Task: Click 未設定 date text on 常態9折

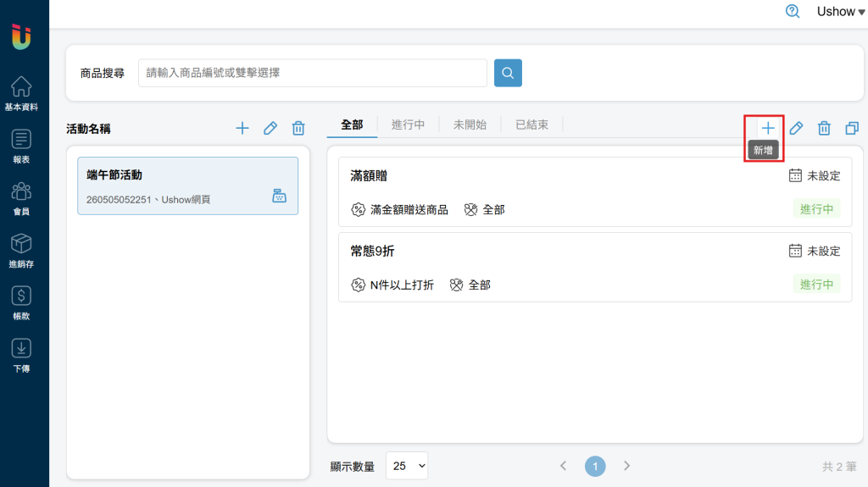Action: [x=824, y=252]
